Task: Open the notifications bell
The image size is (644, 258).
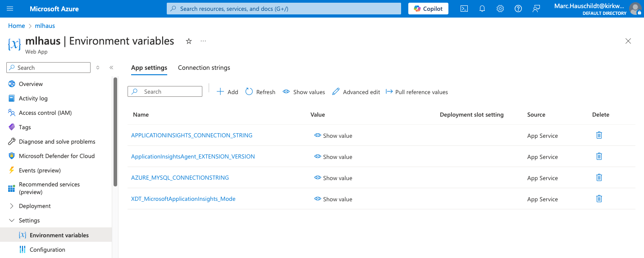Action: click(x=482, y=9)
